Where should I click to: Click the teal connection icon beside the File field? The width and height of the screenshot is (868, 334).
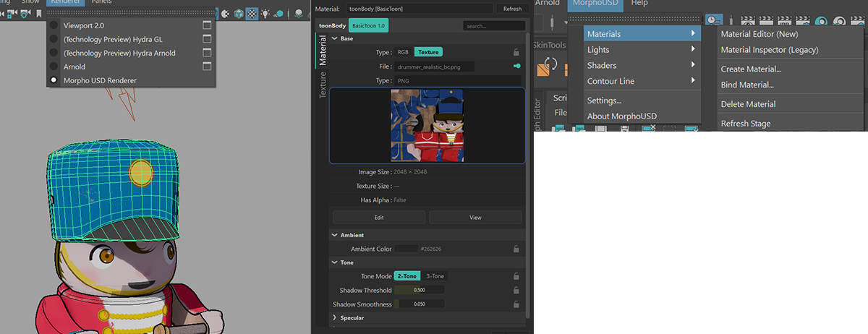[x=516, y=67]
